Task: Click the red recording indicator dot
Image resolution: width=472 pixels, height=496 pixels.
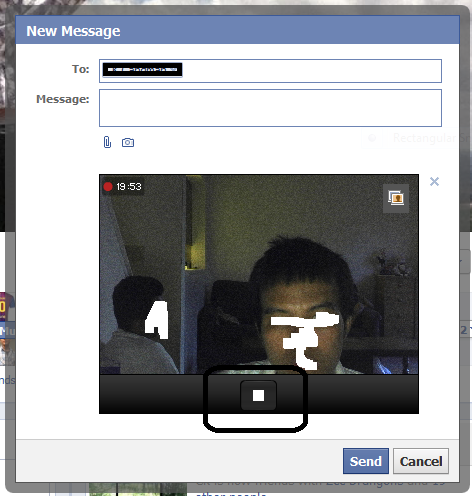Action: click(x=108, y=187)
